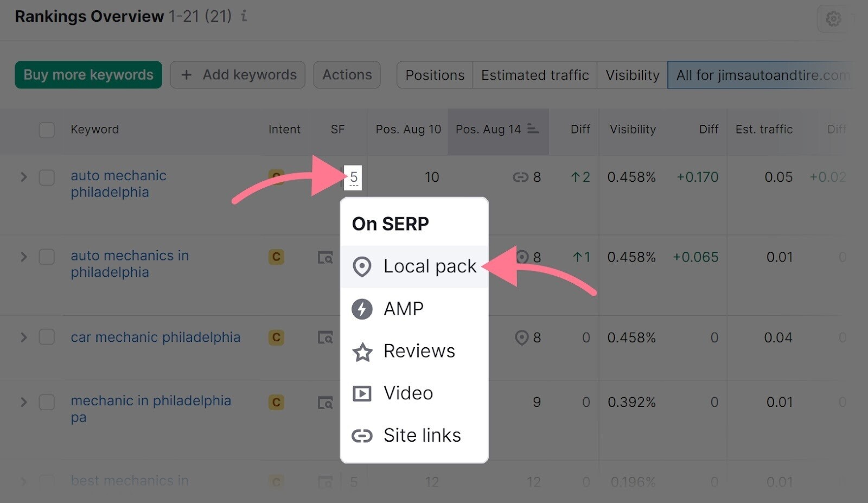Click the SF badge 5 for auto mechanic philadelphia
Image resolution: width=868 pixels, height=503 pixels.
(x=353, y=177)
